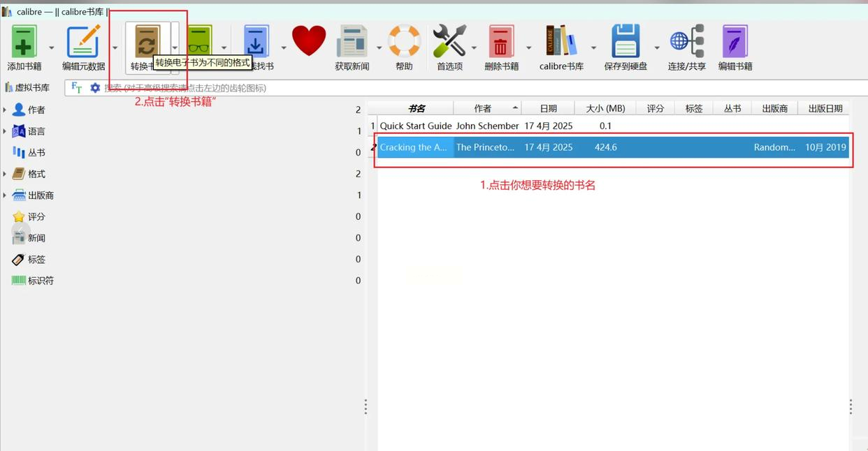Click in the search input field

point(482,88)
